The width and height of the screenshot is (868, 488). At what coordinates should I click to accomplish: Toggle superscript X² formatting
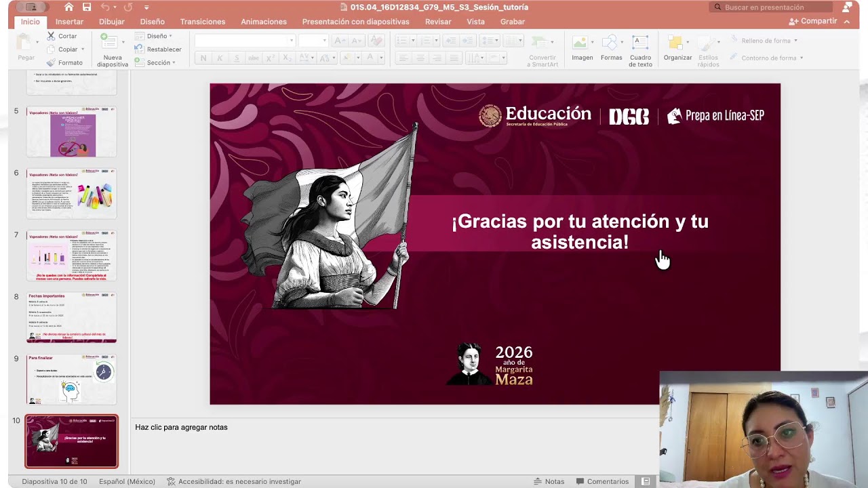pyautogui.click(x=271, y=58)
